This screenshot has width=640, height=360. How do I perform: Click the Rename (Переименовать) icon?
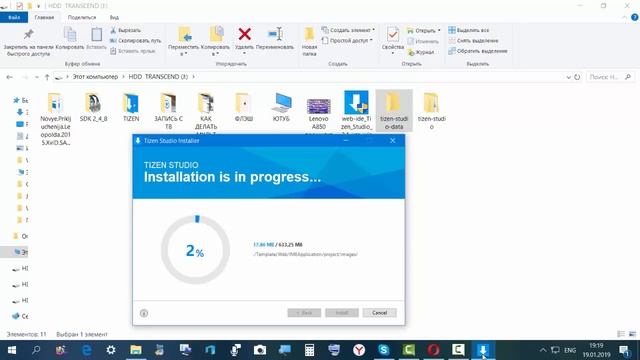point(275,34)
